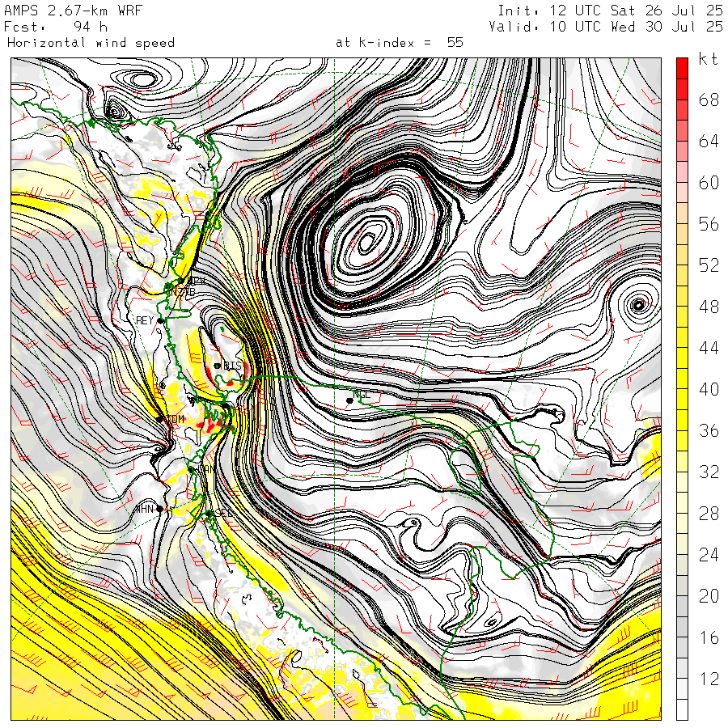The width and height of the screenshot is (728, 728).
Task: Select the "Horizontal wind speed" label
Action: pos(91,43)
